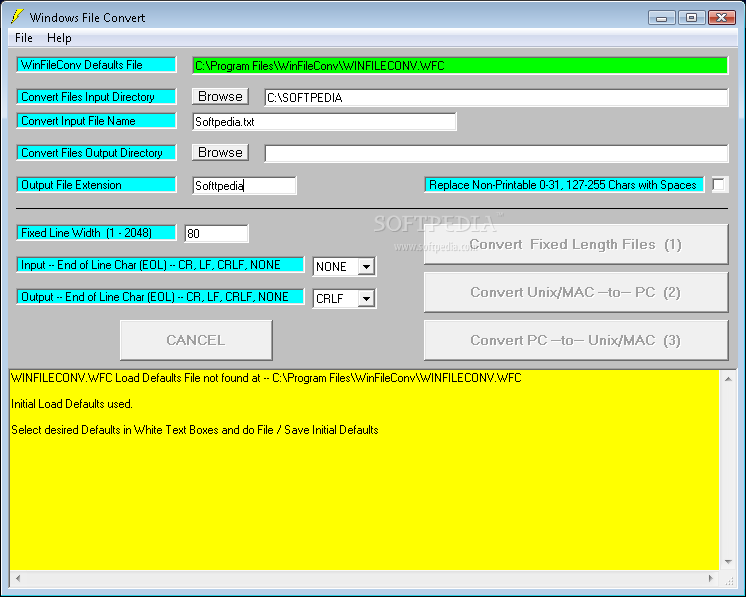Open the File menu

click(24, 38)
